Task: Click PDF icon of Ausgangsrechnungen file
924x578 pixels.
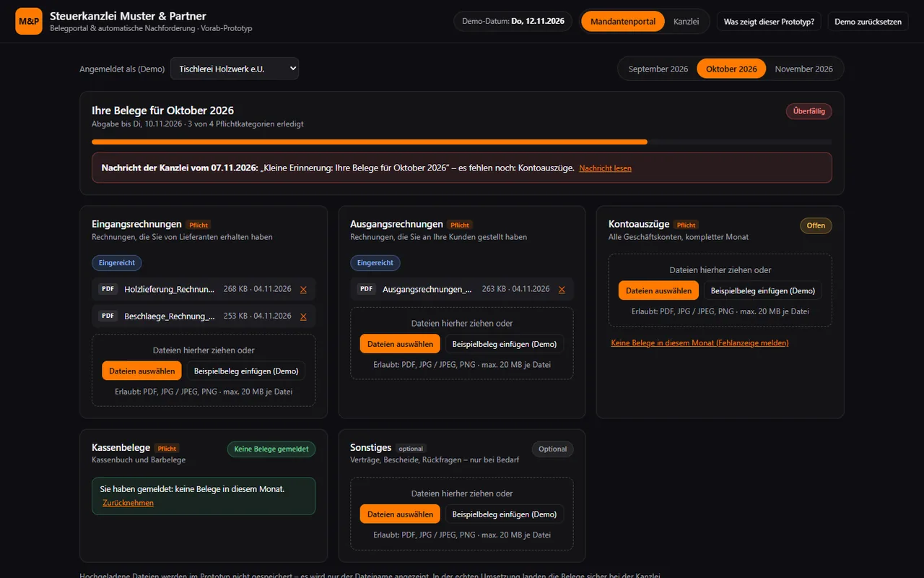Action: pos(367,289)
